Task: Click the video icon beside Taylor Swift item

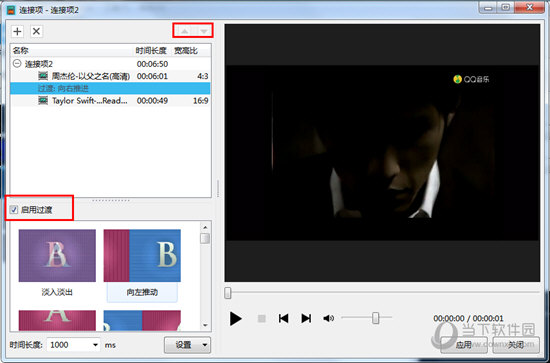Action: [43, 101]
